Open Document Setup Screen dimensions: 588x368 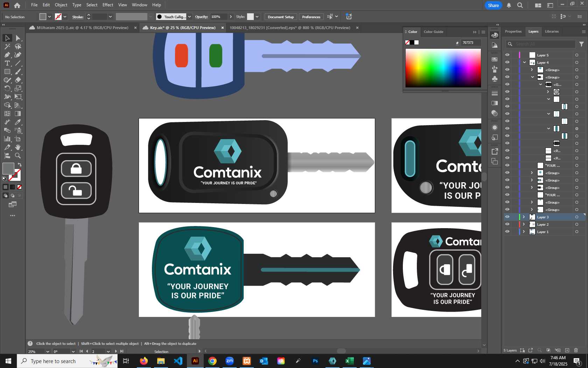tap(281, 17)
